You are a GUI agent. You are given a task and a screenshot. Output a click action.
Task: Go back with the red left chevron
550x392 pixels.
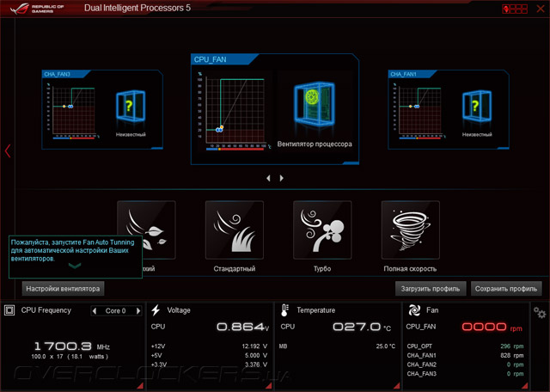pyautogui.click(x=8, y=151)
